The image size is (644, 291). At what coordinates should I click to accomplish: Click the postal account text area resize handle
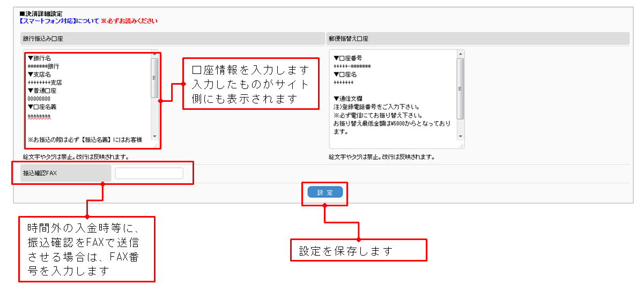point(461,145)
